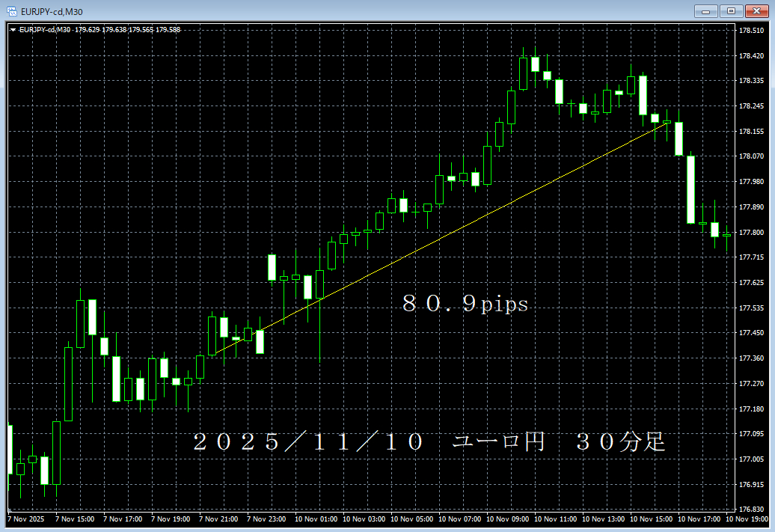This screenshot has height=532, width=775.
Task: Click the 177.180 price scale label
Action: click(x=751, y=409)
